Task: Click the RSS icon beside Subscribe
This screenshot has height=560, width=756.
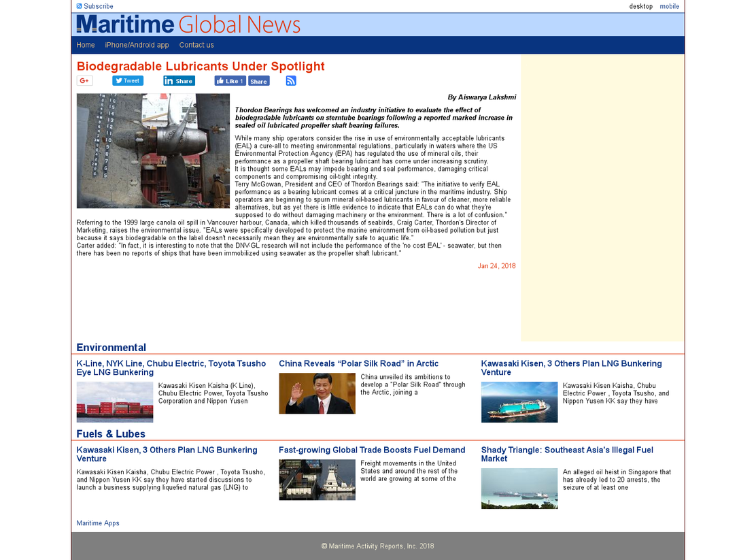Action: (x=79, y=6)
